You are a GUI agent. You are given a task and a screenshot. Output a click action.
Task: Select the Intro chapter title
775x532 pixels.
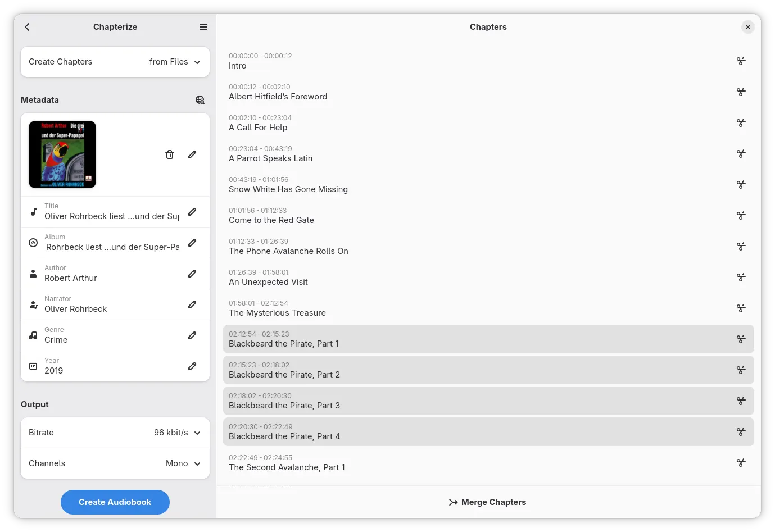pyautogui.click(x=238, y=66)
